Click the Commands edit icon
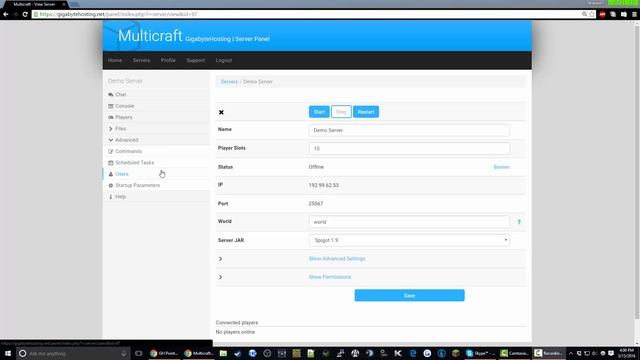 [111, 151]
